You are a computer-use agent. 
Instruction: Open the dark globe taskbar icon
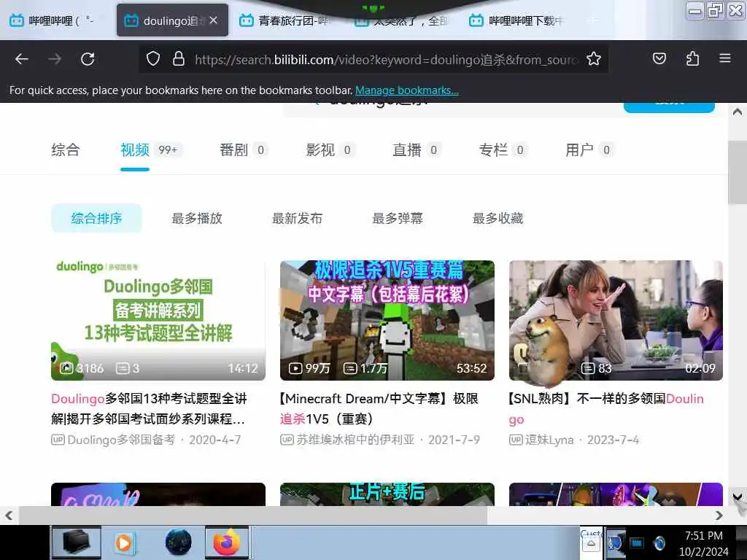178,542
